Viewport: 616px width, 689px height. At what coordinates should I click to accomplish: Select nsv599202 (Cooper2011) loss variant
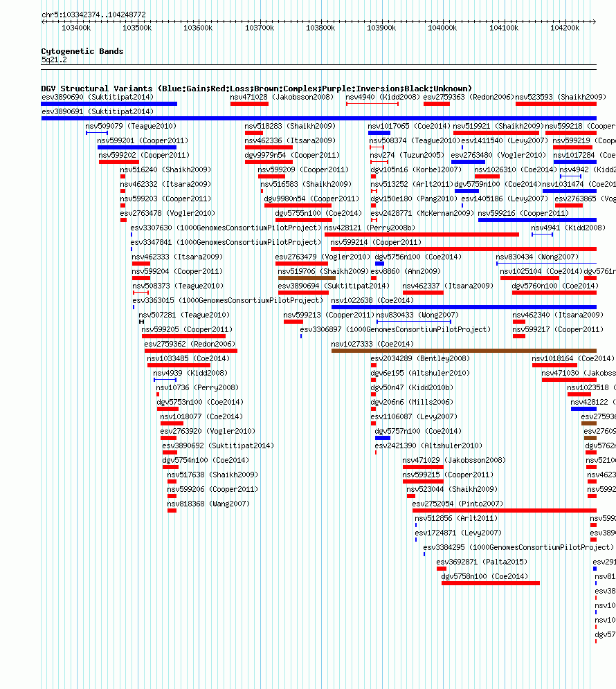tap(119, 162)
